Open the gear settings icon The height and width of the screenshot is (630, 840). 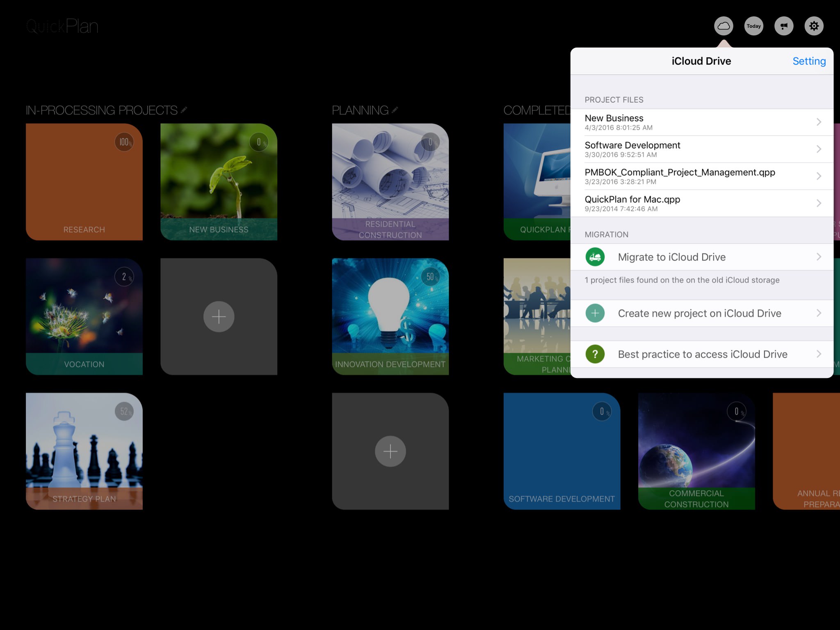pyautogui.click(x=814, y=26)
